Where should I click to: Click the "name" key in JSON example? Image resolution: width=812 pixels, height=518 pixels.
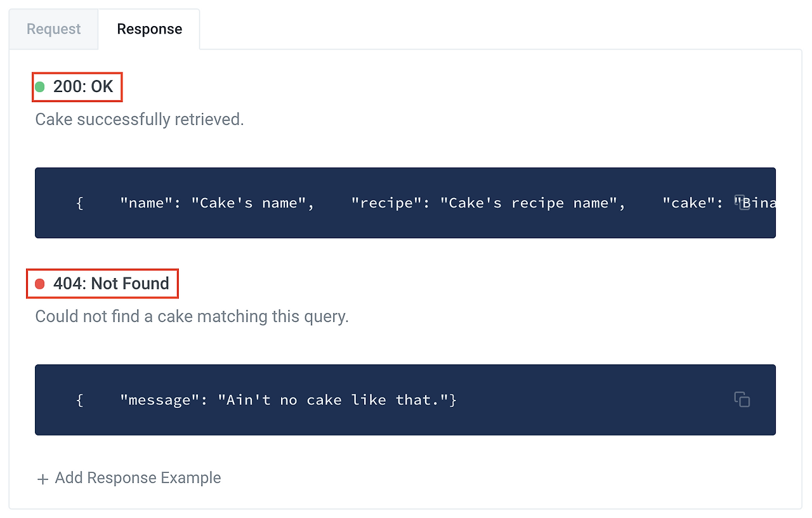pyautogui.click(x=147, y=203)
